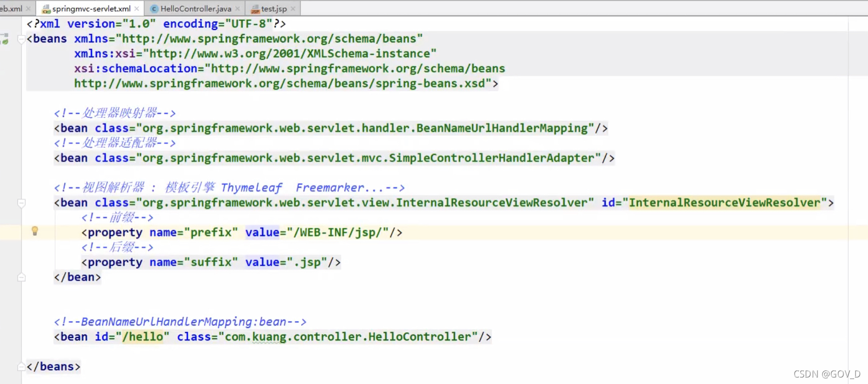
Task: Click the ".jsp" suffix value
Action: coord(307,262)
